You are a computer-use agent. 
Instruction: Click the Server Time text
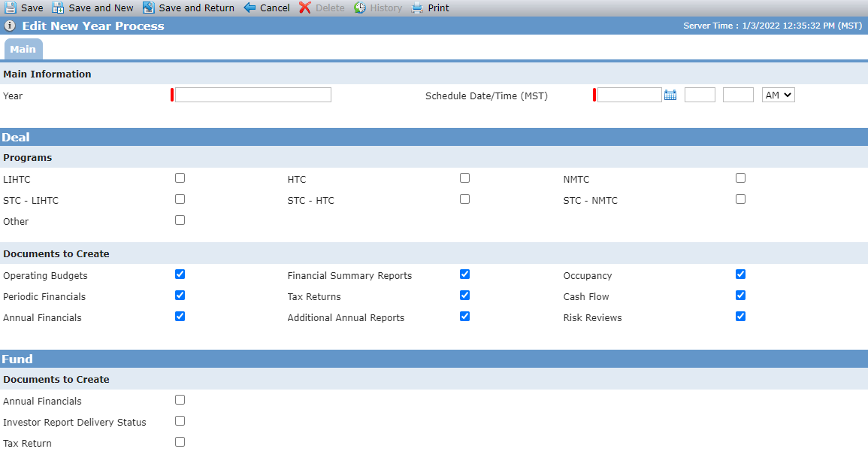click(773, 26)
